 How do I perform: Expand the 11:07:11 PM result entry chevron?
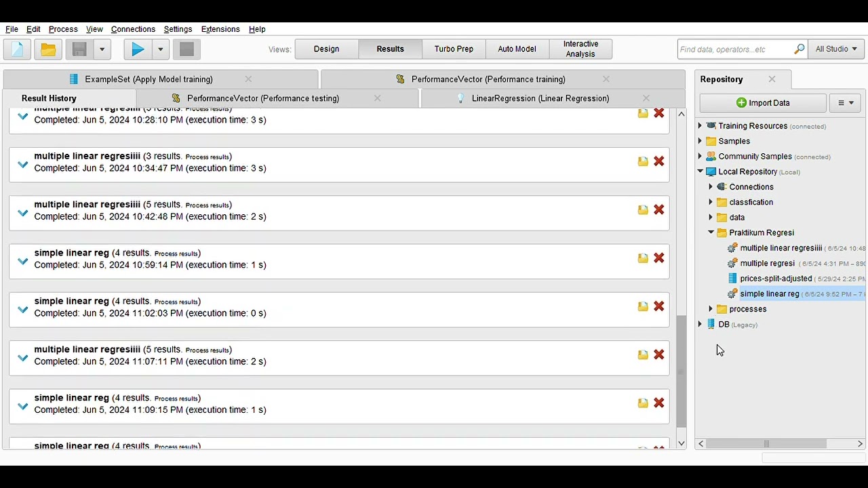(23, 358)
